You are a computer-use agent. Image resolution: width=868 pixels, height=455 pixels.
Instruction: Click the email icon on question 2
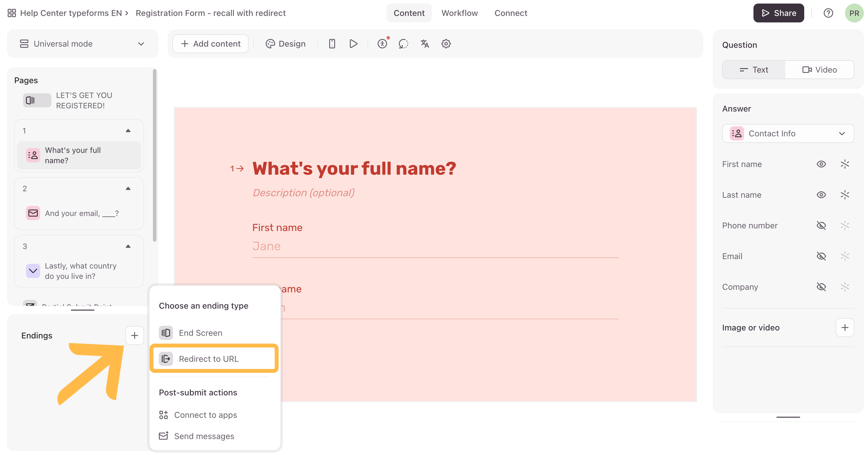[33, 213]
